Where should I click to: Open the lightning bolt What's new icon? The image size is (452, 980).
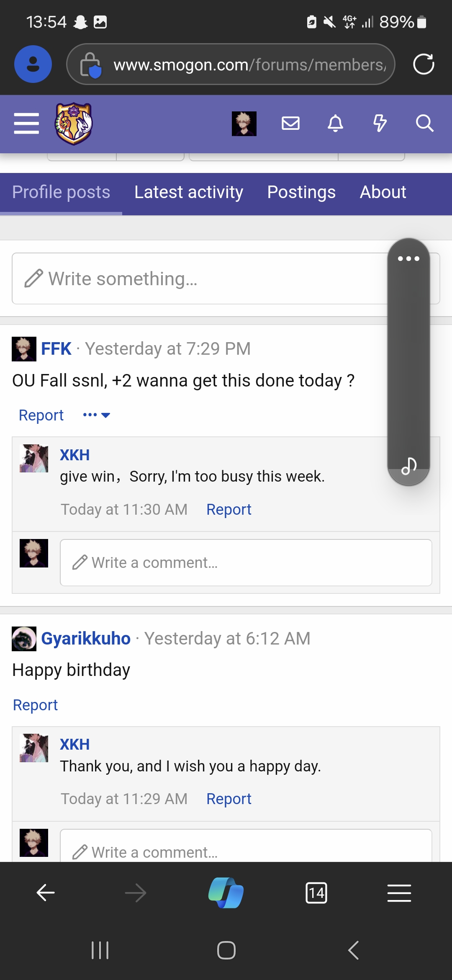click(x=380, y=124)
